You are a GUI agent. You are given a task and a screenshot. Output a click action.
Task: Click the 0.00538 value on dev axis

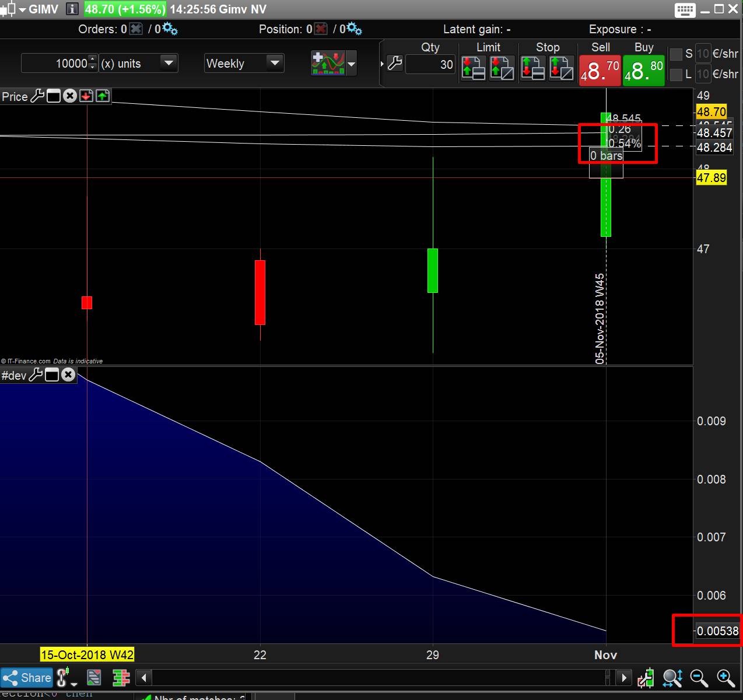pyautogui.click(x=717, y=631)
